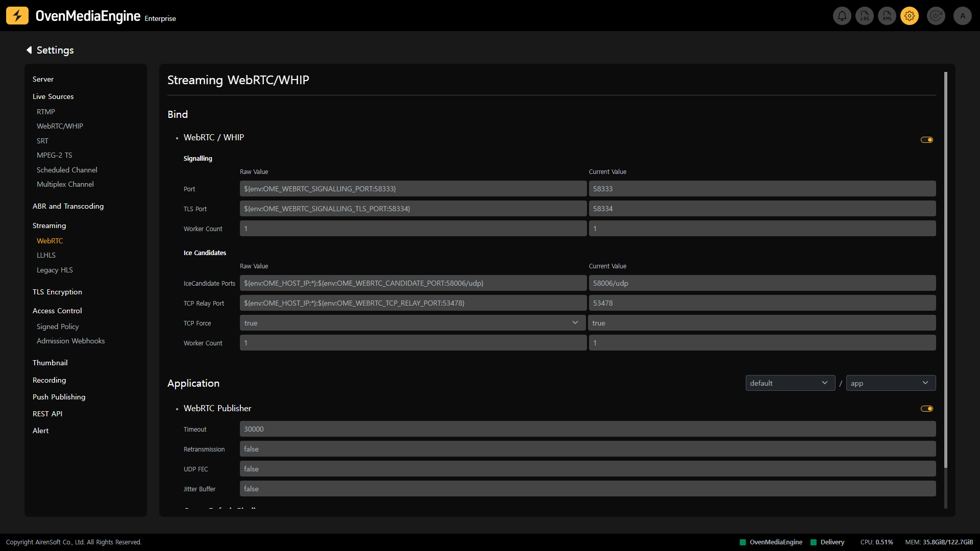Open the LOG file viewer icon
Screen dimensions: 980x551
click(865, 16)
